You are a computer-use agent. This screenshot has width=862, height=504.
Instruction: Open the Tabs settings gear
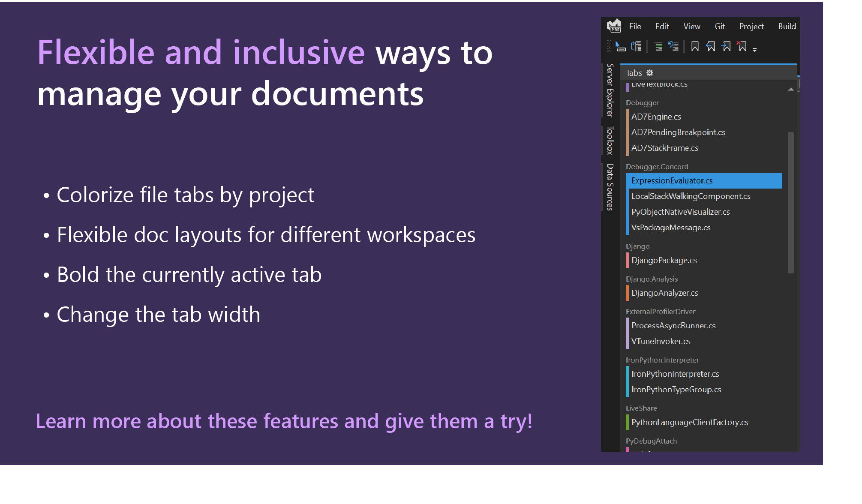[650, 73]
